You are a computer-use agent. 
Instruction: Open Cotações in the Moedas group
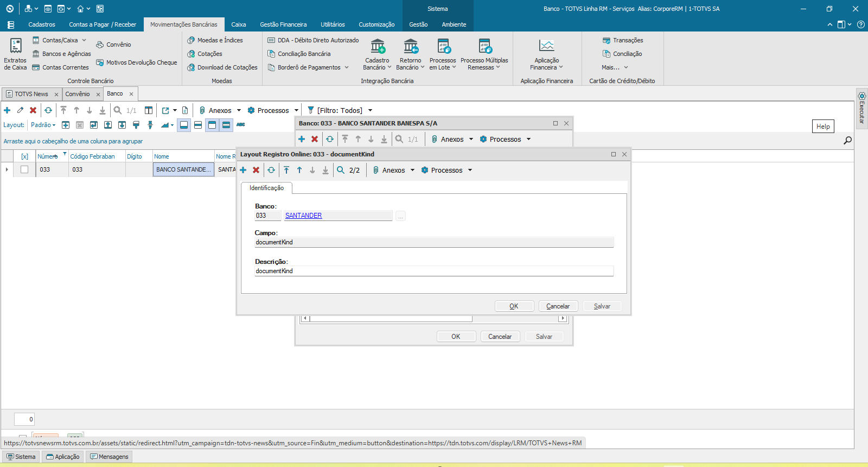[x=205, y=54]
